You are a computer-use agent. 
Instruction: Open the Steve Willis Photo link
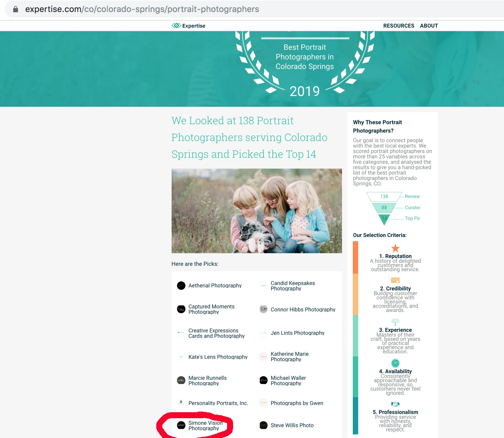coord(292,425)
